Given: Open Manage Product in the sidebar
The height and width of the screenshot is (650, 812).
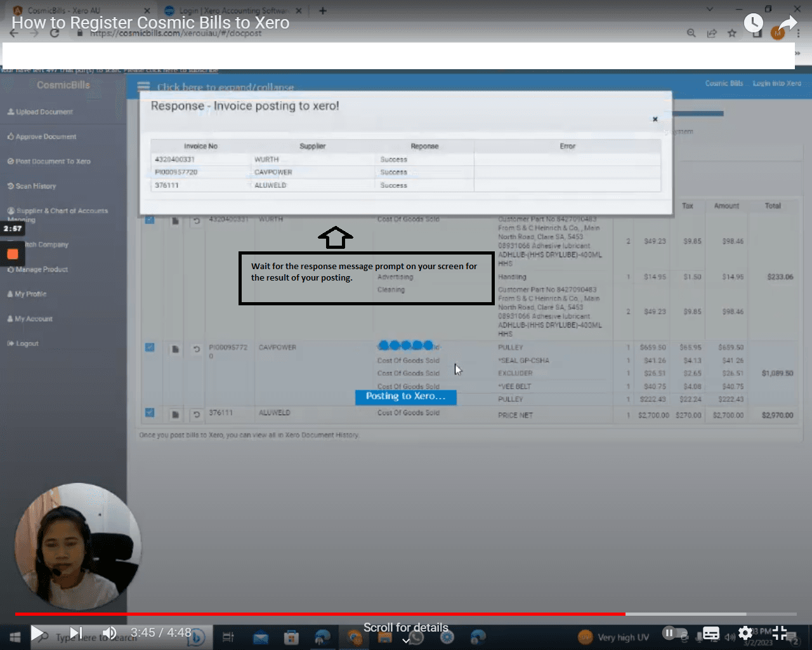Looking at the screenshot, I should coord(37,269).
